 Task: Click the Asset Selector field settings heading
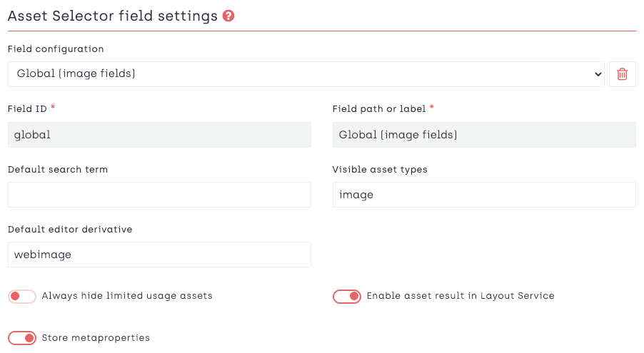click(x=112, y=16)
